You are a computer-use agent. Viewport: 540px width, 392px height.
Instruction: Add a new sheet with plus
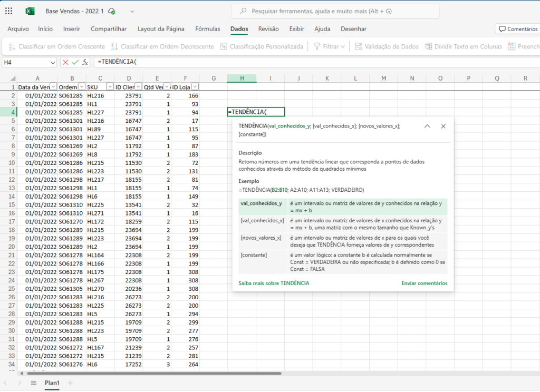[70, 383]
